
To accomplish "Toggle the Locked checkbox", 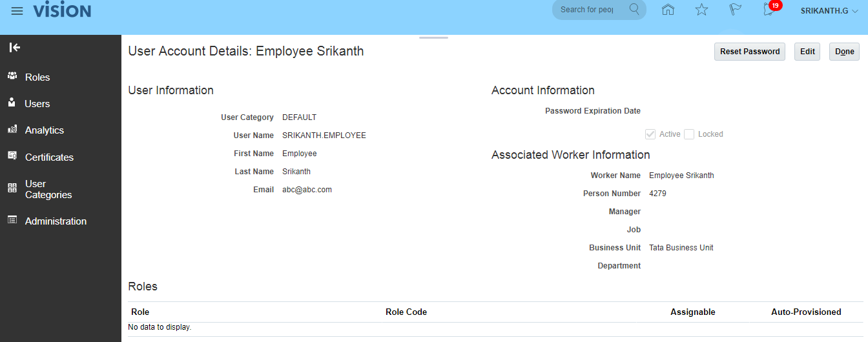I will [x=689, y=134].
